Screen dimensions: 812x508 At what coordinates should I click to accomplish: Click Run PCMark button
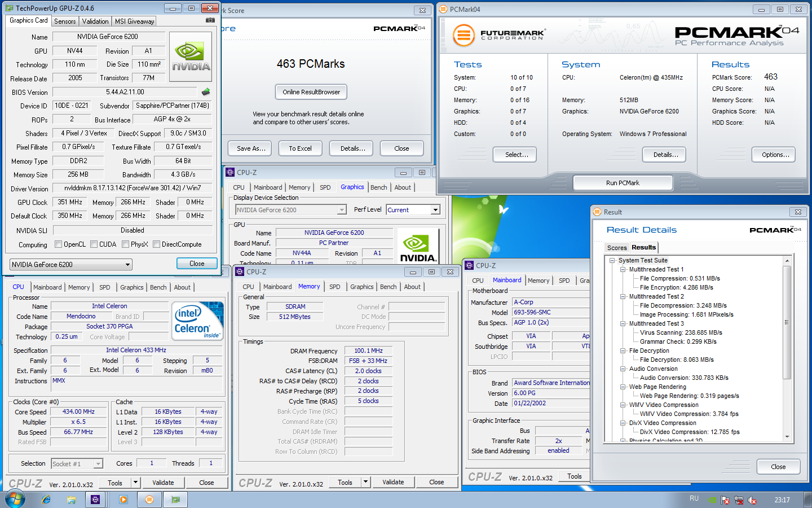[623, 183]
